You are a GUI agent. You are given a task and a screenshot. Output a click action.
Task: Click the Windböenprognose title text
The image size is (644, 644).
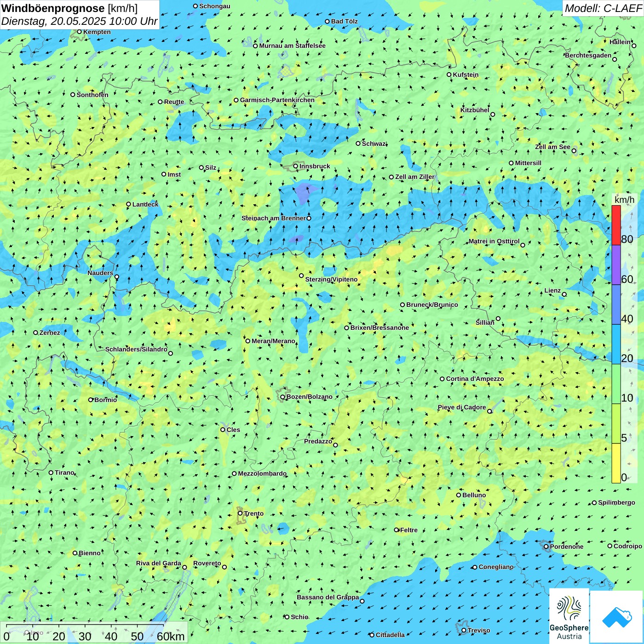[x=53, y=8]
